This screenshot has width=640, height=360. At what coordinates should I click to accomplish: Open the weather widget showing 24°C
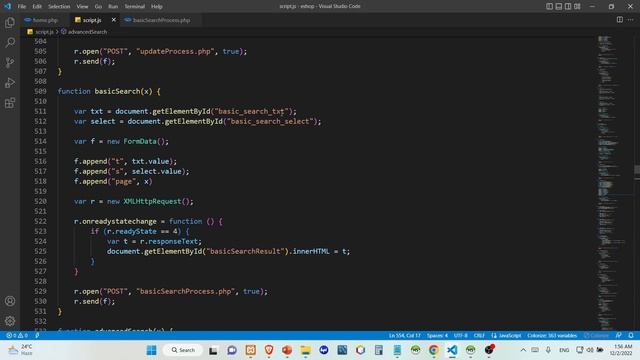point(20,350)
